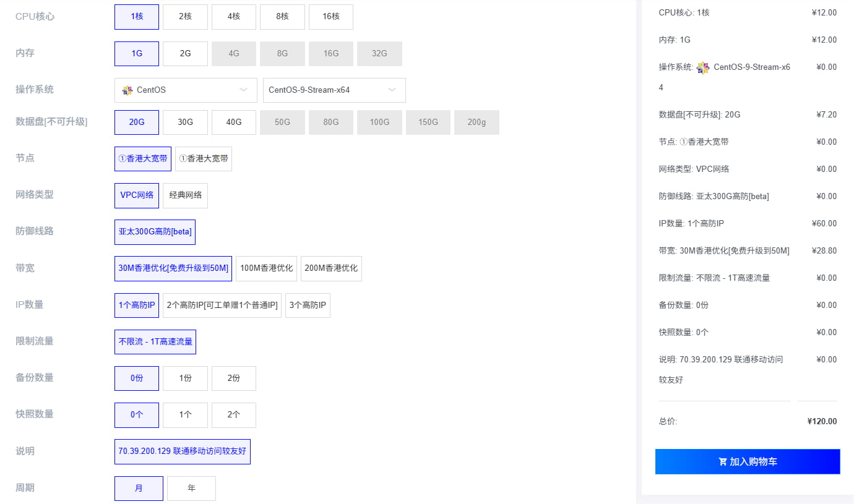Choose 2G memory size
The image size is (854, 504).
pos(185,54)
